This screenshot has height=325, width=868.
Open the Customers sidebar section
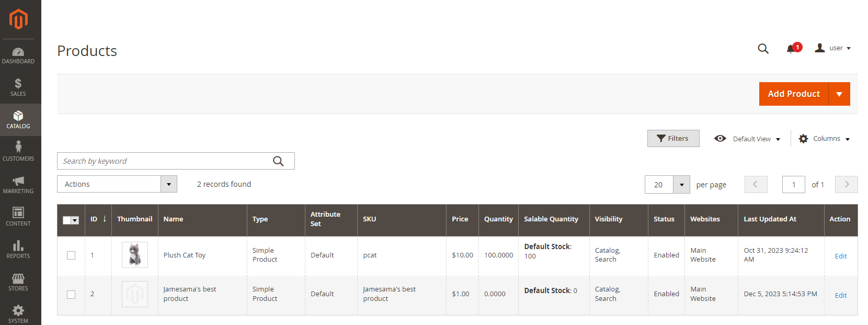coord(18,152)
